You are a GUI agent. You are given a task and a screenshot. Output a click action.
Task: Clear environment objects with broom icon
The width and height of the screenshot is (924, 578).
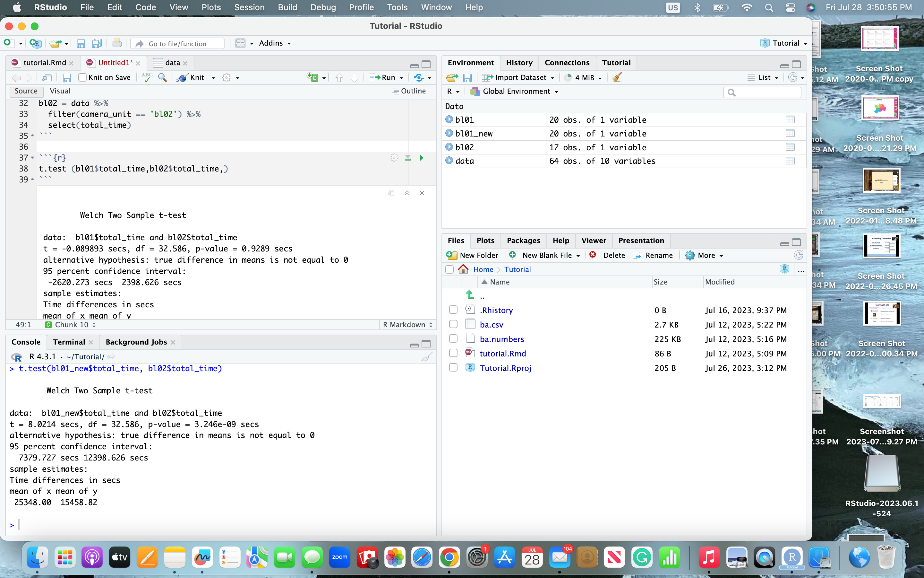617,78
